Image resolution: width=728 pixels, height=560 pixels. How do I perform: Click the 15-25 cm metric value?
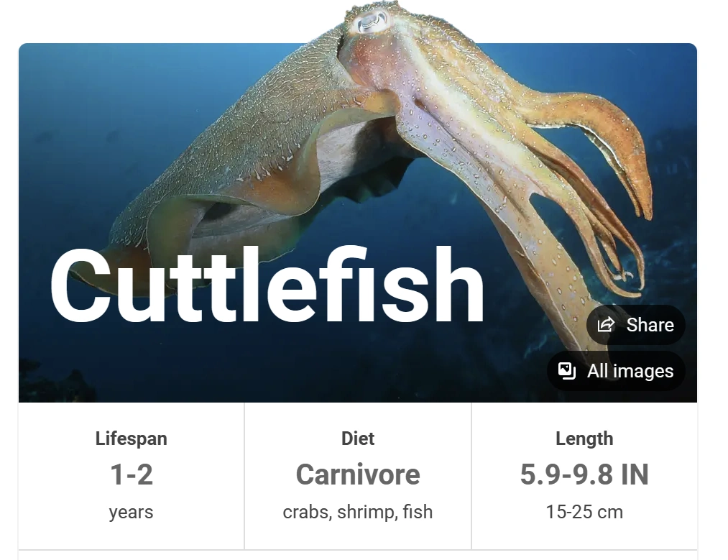pyautogui.click(x=584, y=512)
